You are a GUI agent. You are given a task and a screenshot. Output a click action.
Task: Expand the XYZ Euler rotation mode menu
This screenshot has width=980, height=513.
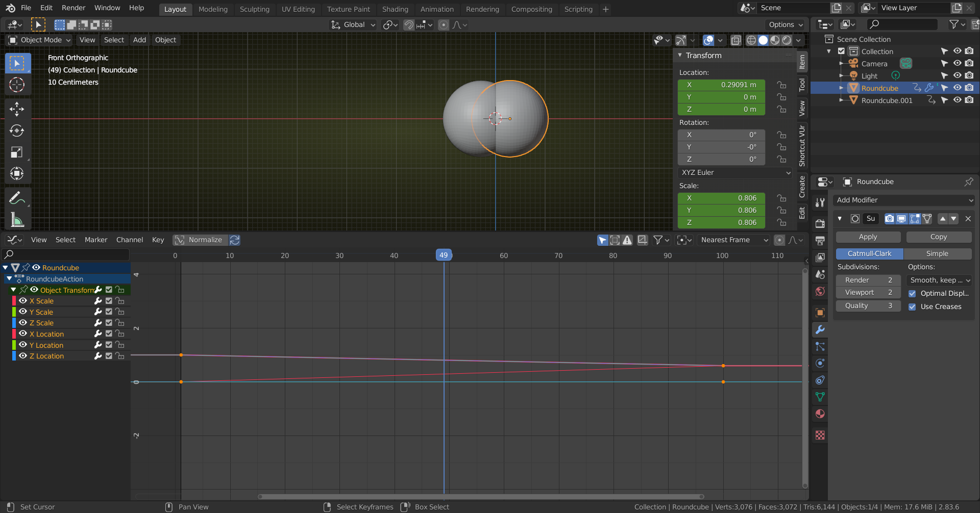(736, 173)
